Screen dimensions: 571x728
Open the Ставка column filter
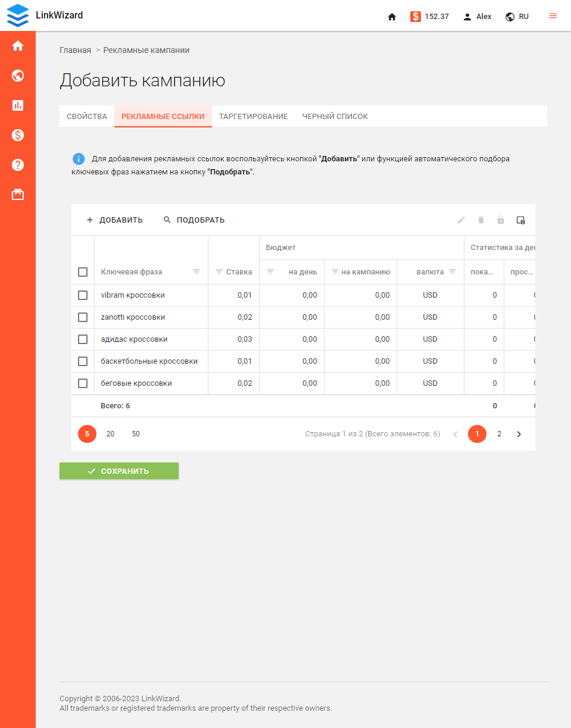pyautogui.click(x=220, y=271)
